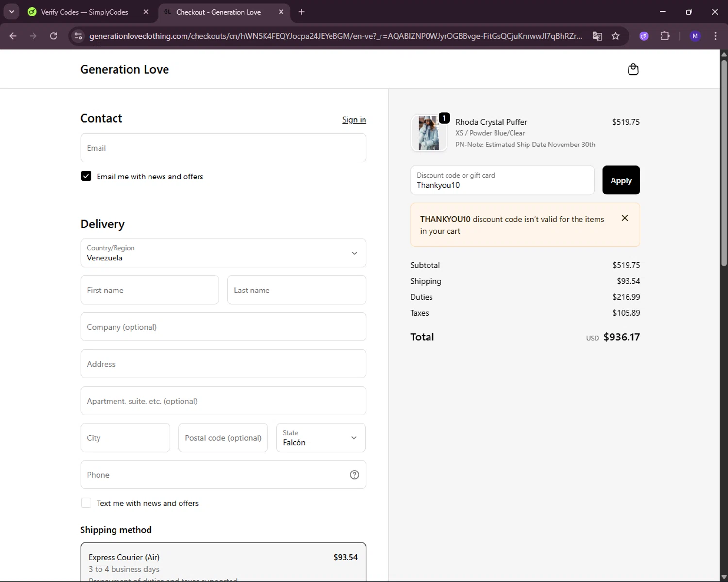The image size is (728, 582).
Task: Click the Address field
Action: pyautogui.click(x=223, y=364)
